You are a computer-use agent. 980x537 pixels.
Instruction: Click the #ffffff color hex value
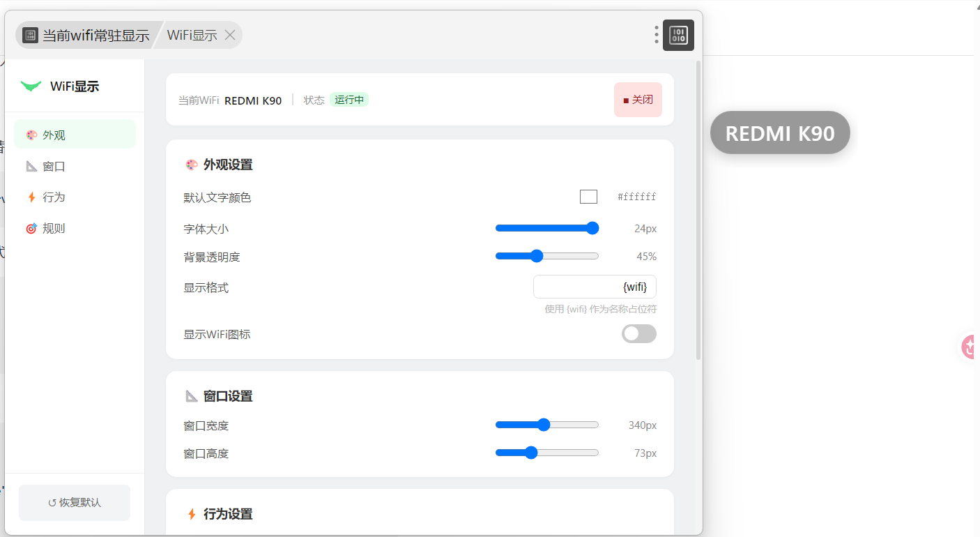tap(637, 197)
